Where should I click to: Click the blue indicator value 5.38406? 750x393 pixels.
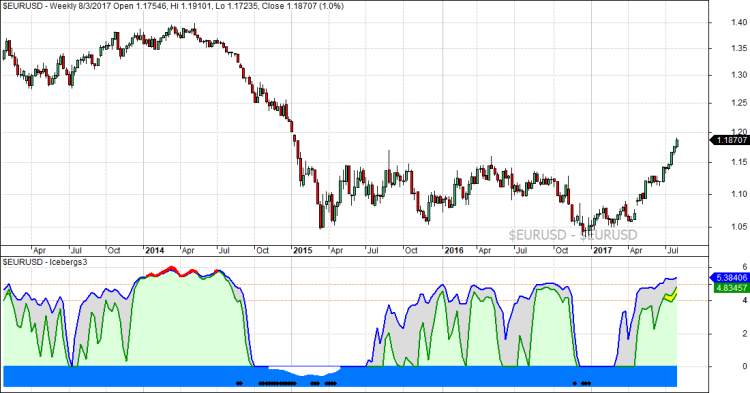pyautogui.click(x=730, y=277)
